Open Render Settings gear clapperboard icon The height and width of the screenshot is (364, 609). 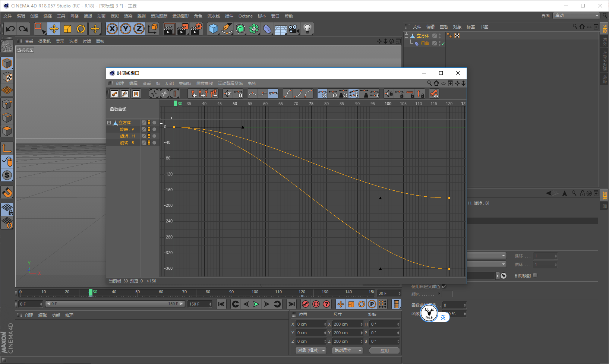tap(196, 29)
